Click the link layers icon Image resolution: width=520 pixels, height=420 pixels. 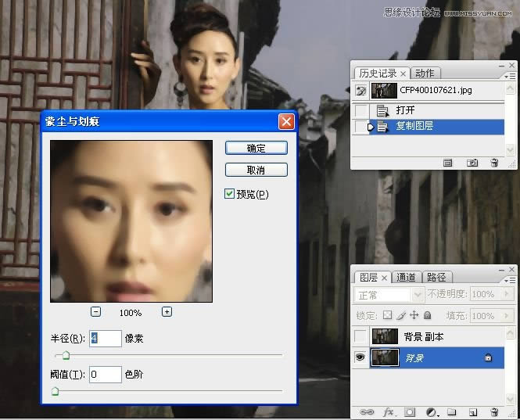pos(366,411)
